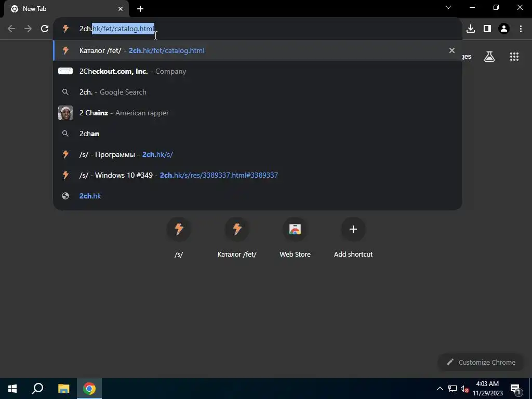Open the network status tray icon

click(453, 389)
